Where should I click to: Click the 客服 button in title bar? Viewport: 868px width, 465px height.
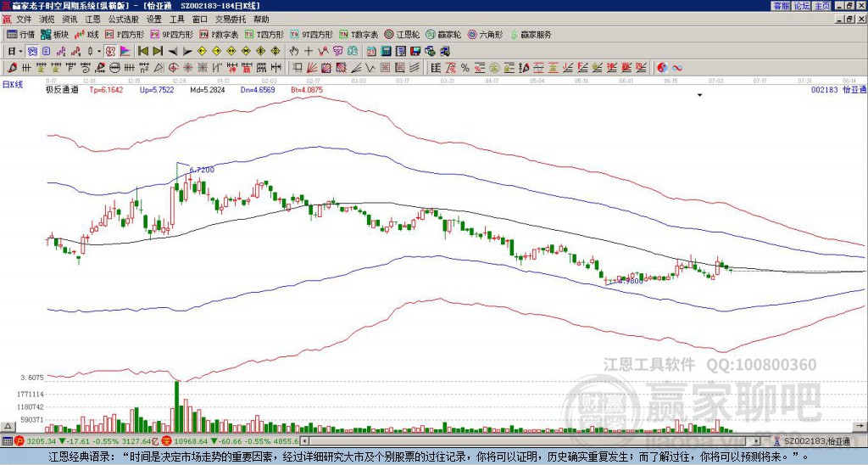coord(781,6)
